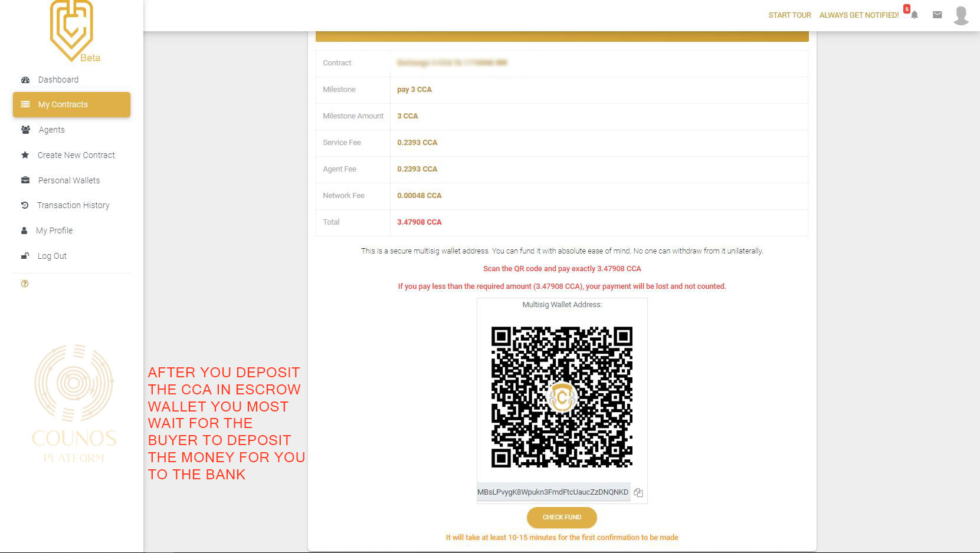View Transaction History
This screenshot has width=980, height=553.
pos(71,205)
